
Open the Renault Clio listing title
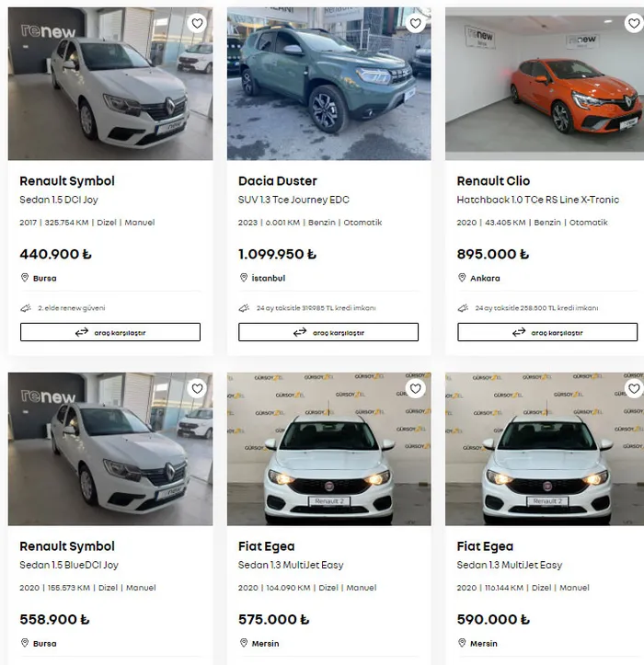click(493, 181)
